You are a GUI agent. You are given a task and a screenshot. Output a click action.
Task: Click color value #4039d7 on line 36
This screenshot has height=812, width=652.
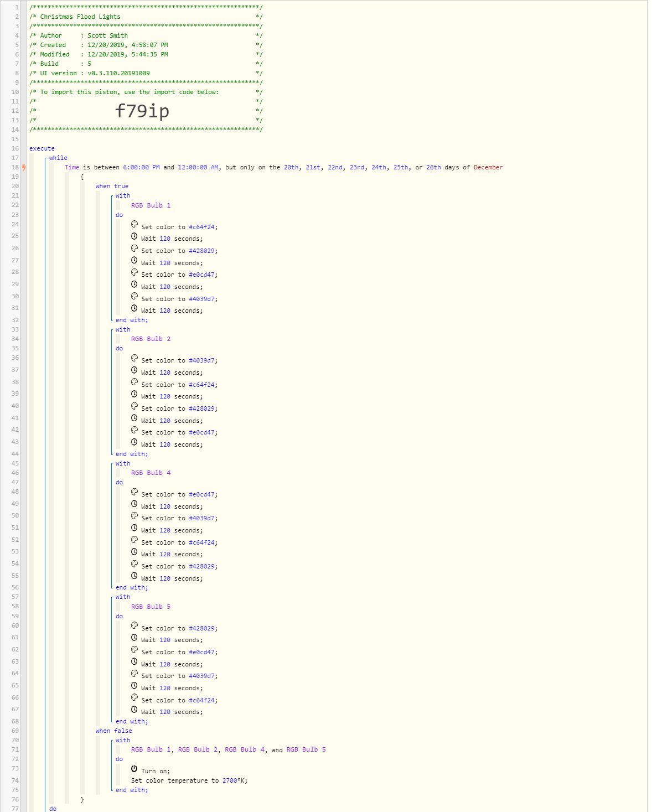tap(201, 360)
